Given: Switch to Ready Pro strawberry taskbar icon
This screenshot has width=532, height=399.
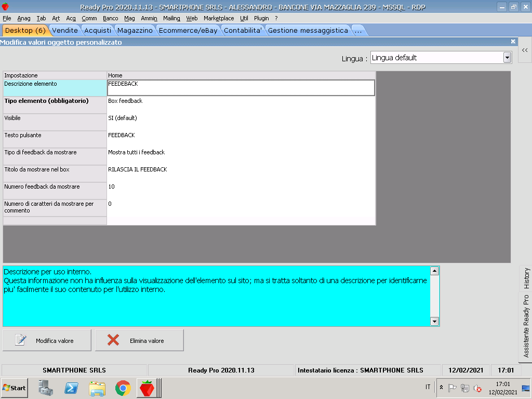Looking at the screenshot, I should tap(147, 388).
